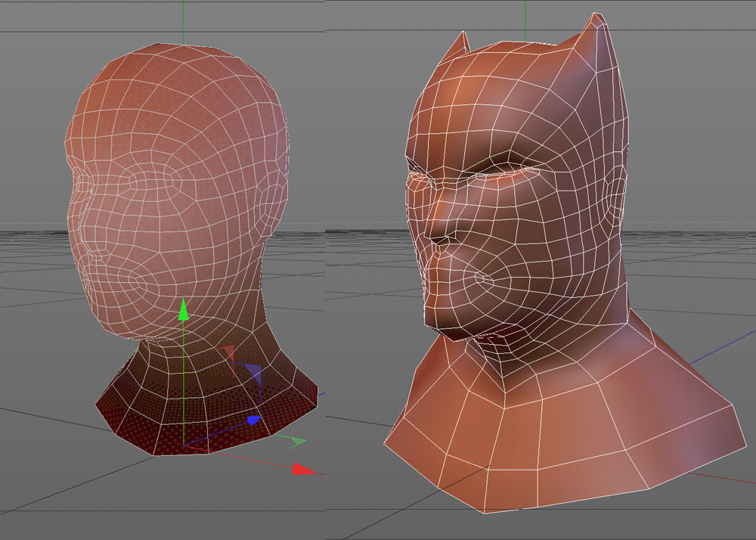Click the green Y-axis arrow of the move gizmo
The image size is (756, 540).
(x=183, y=309)
